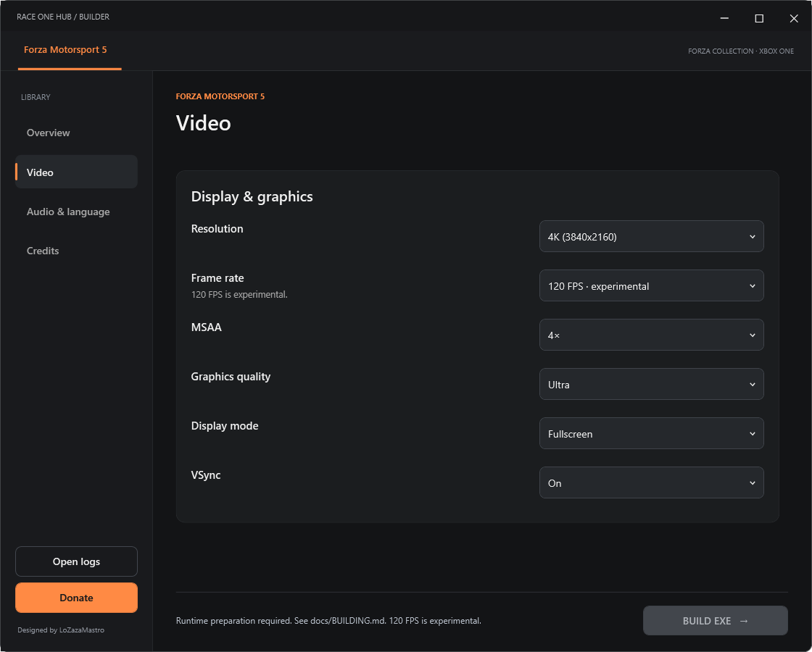Click the '120 FPS is experimental.' hint under Frame rate

pos(239,294)
